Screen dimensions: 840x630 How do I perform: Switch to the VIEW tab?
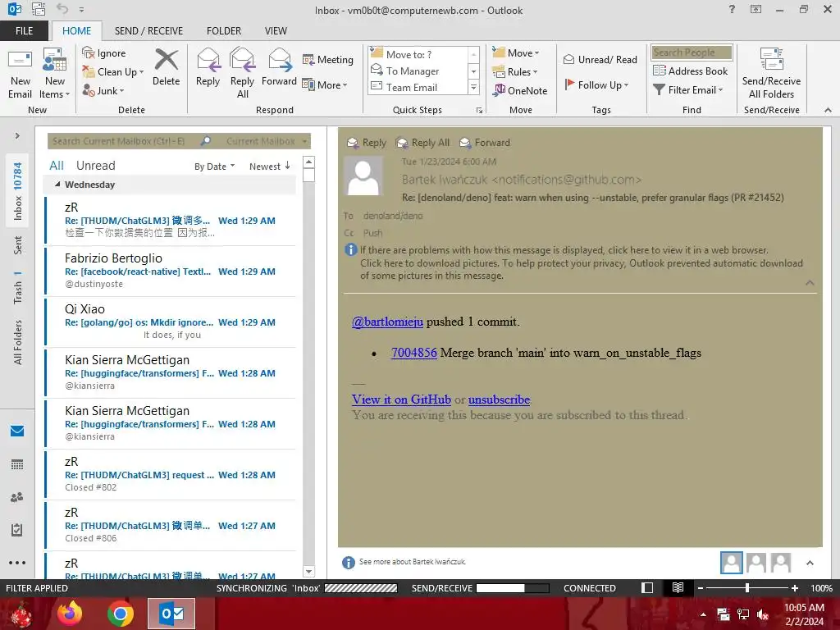point(276,31)
